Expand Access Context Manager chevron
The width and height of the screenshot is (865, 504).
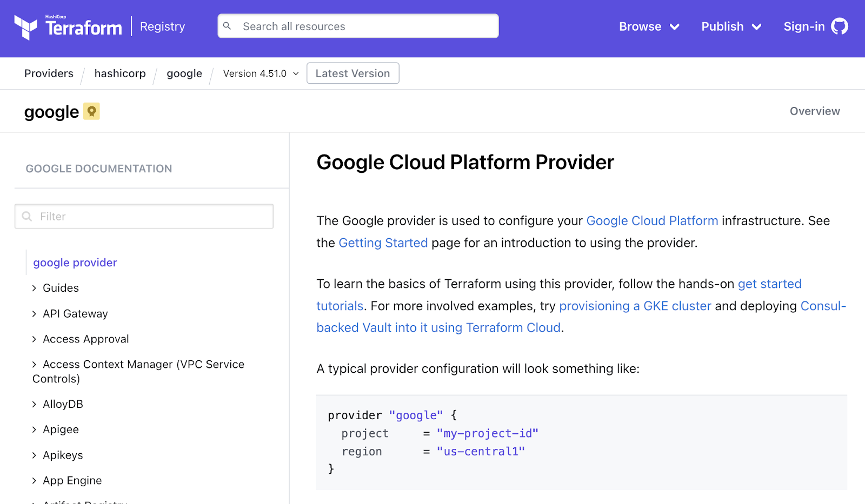(x=34, y=365)
